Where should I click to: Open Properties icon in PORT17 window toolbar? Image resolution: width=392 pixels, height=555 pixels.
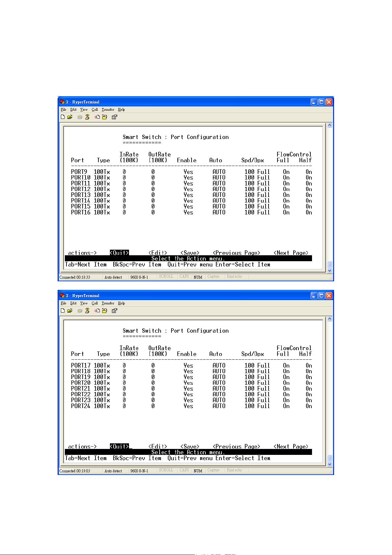point(115,311)
